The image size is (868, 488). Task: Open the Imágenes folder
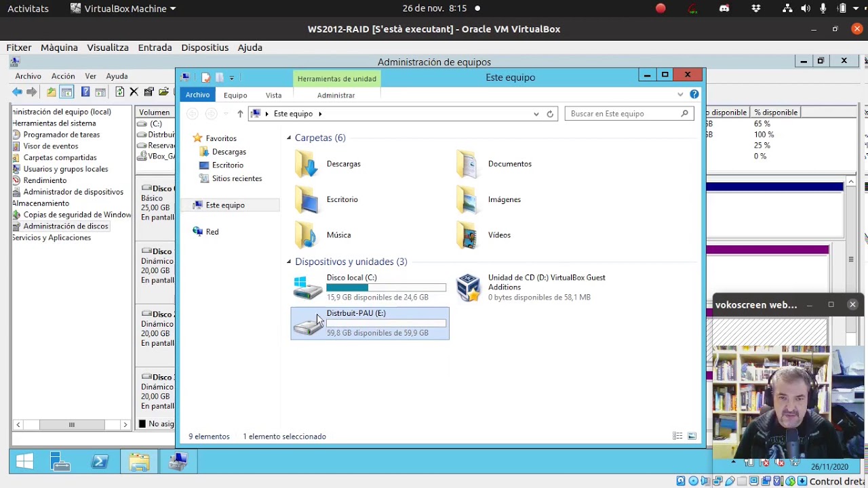point(488,199)
